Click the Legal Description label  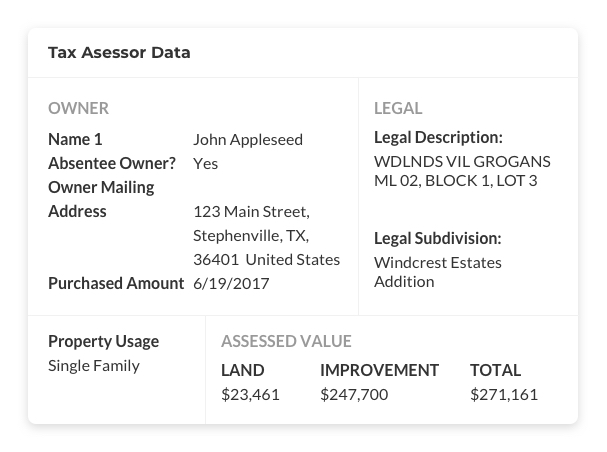pos(438,137)
